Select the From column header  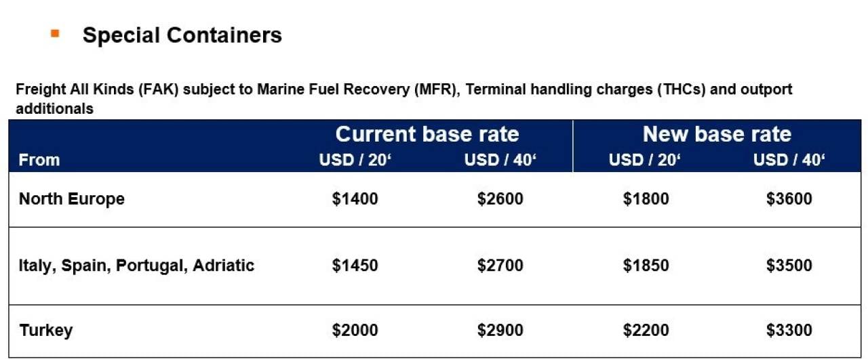point(39,160)
